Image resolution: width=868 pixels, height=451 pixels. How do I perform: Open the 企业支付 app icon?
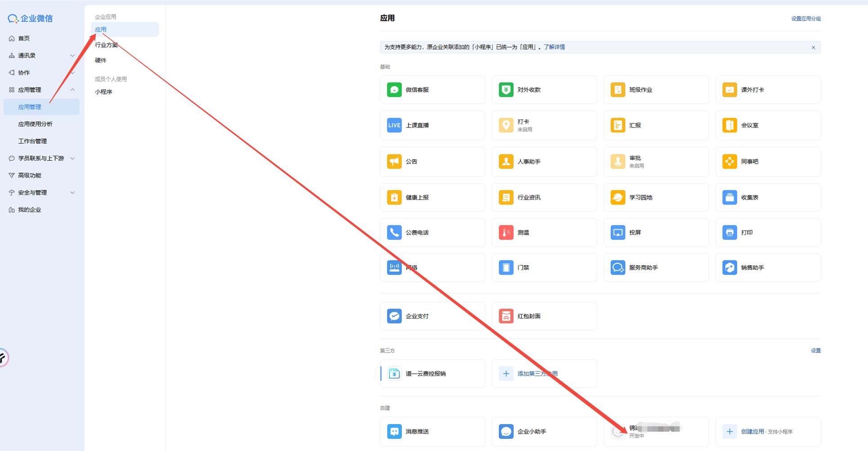(394, 316)
